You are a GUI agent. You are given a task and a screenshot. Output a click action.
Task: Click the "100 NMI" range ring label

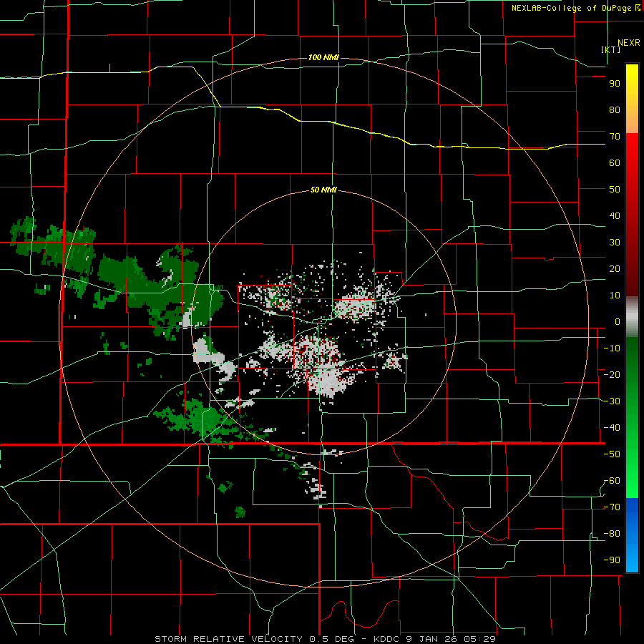pos(323,57)
